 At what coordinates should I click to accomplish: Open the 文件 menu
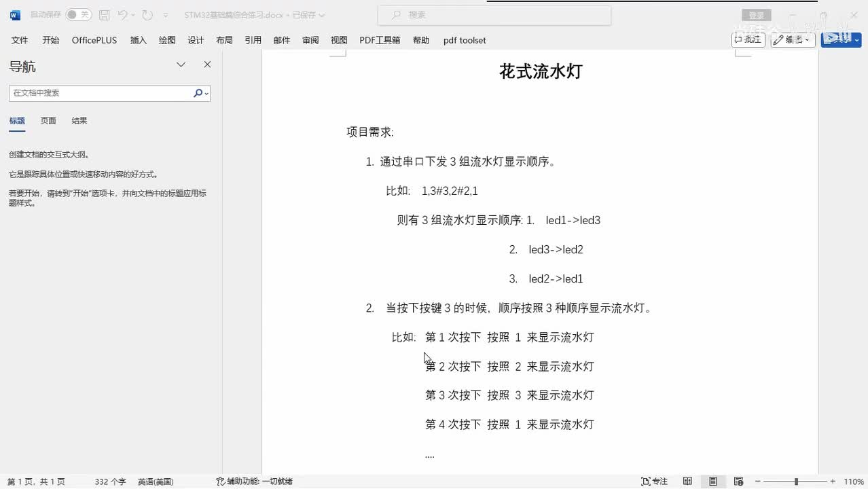20,40
